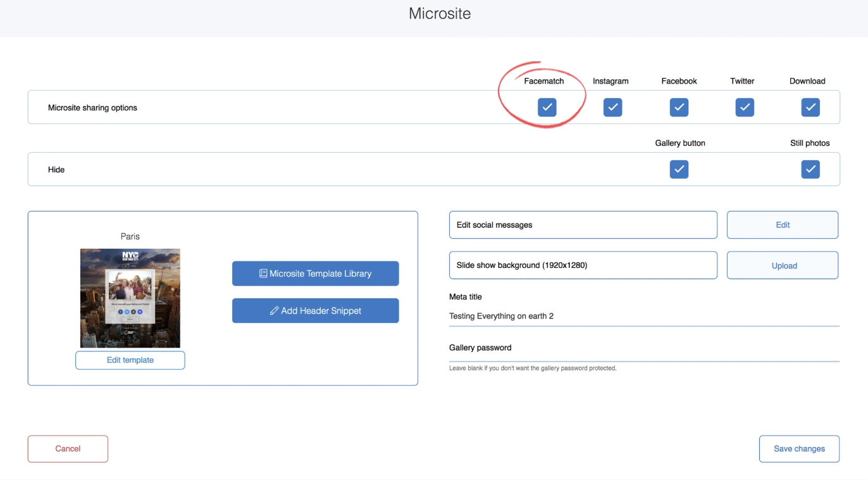Click Edit for social messages
The height and width of the screenshot is (480, 868).
click(x=783, y=225)
